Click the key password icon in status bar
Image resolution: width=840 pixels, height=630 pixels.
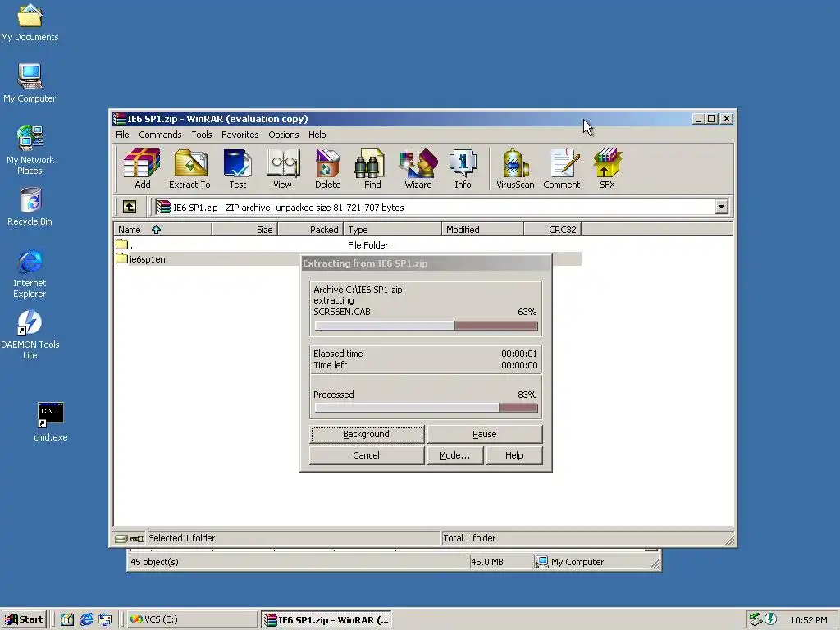(137, 538)
